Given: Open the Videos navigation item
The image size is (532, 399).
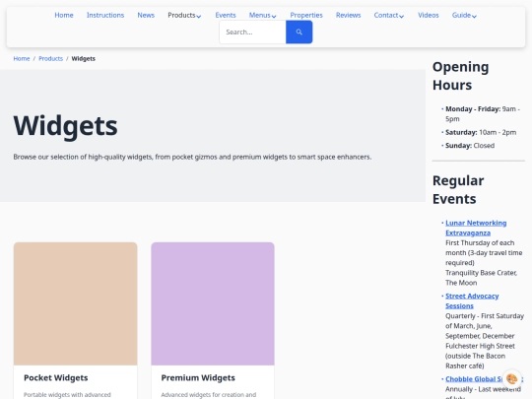Looking at the screenshot, I should (x=429, y=15).
